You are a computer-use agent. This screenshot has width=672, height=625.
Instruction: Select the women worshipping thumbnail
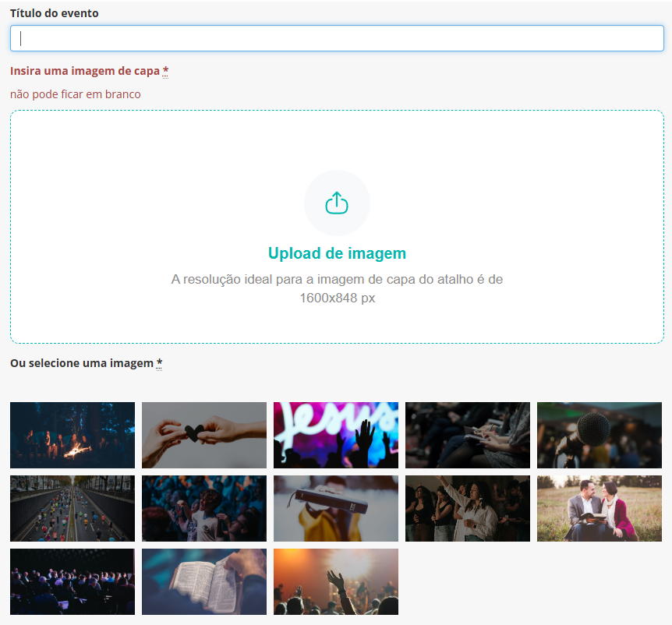[468, 508]
